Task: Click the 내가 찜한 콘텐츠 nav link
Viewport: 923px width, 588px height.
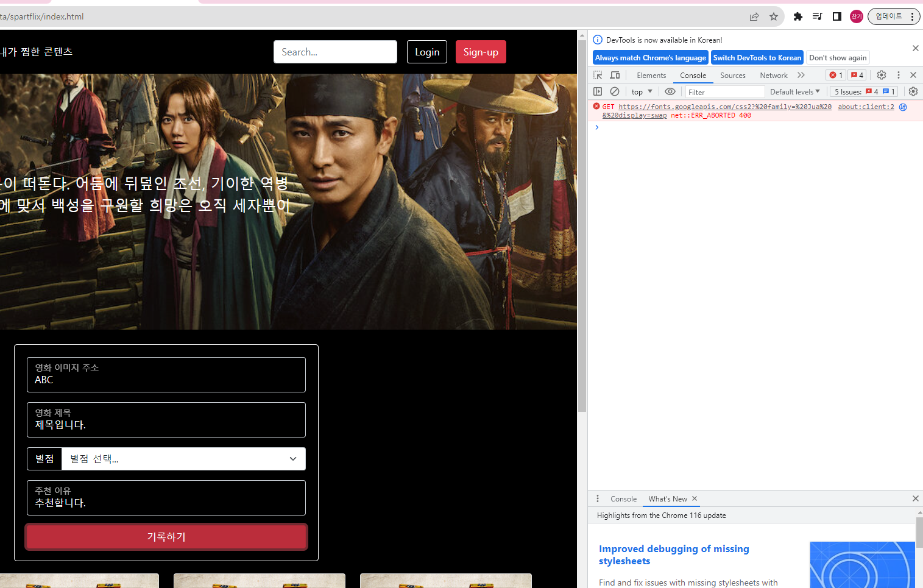Action: [36, 52]
